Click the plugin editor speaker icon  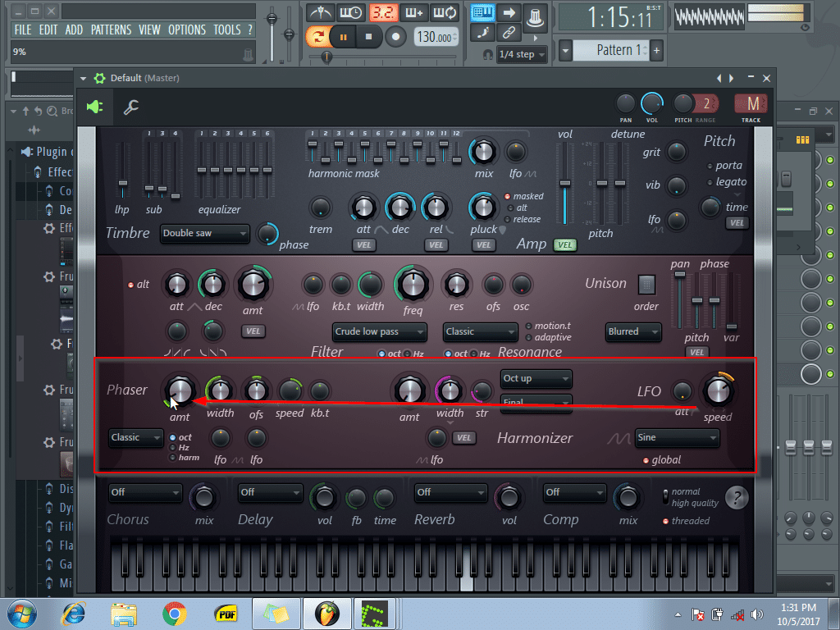95,107
